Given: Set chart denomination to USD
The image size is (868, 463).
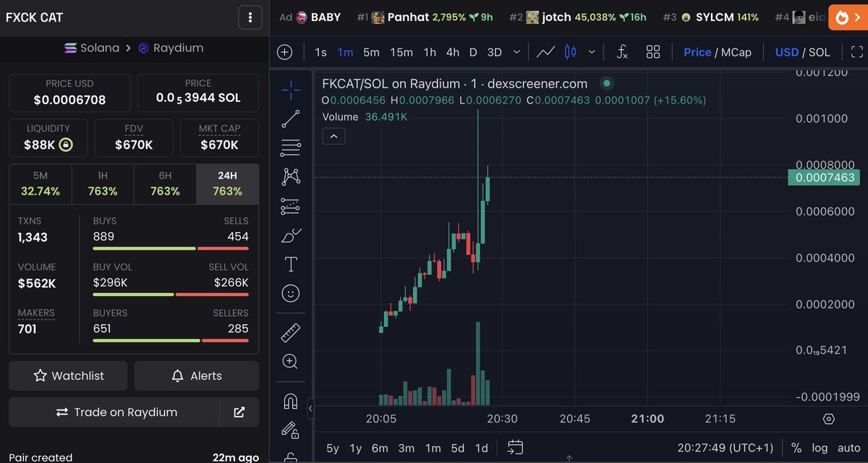Looking at the screenshot, I should [787, 52].
